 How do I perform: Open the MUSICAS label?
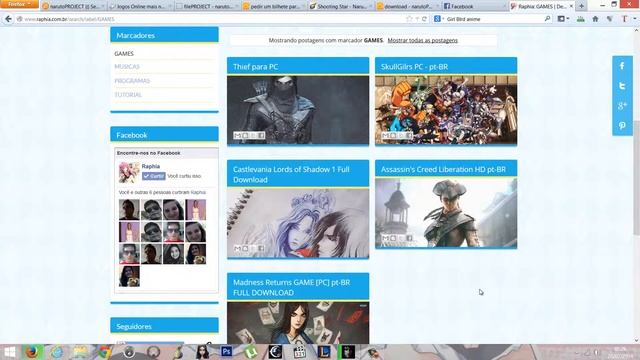pos(127,66)
